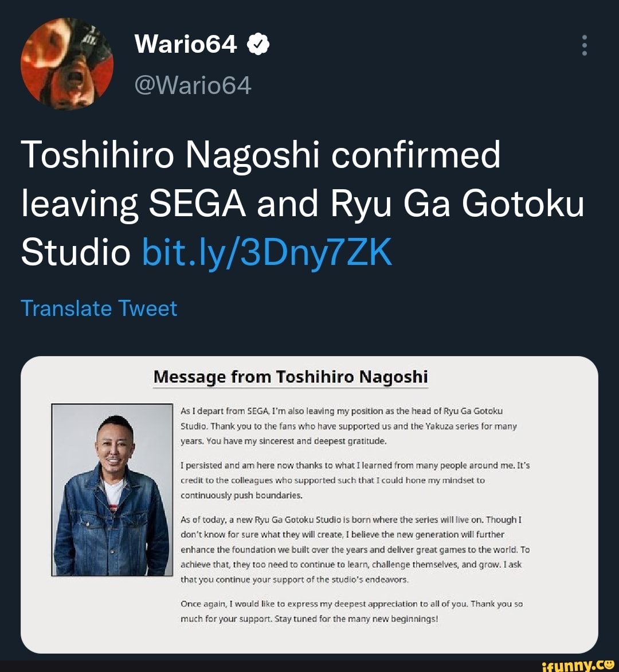The image size is (619, 672).
Task: Click the bottom dot of the options menu
Action: click(583, 53)
